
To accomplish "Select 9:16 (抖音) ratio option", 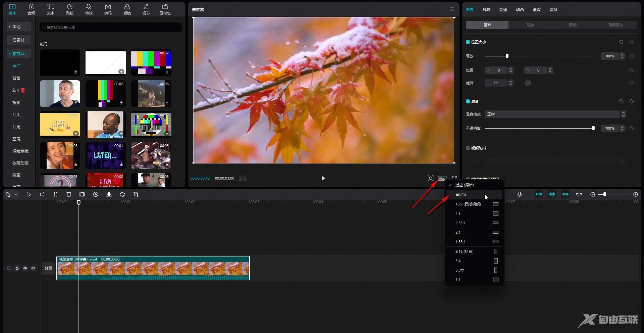I will tap(474, 251).
